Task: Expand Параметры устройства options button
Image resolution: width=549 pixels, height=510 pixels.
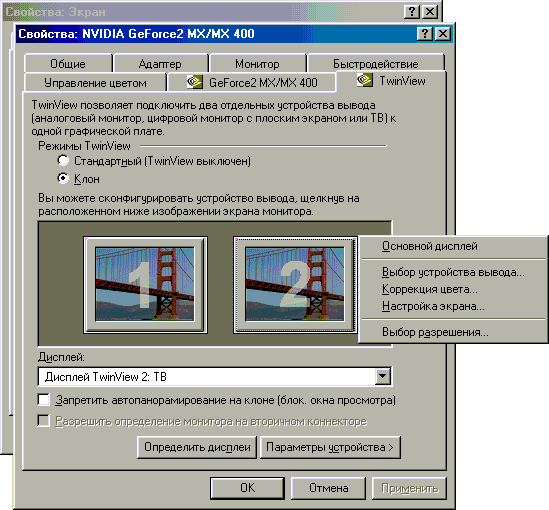Action: click(330, 447)
